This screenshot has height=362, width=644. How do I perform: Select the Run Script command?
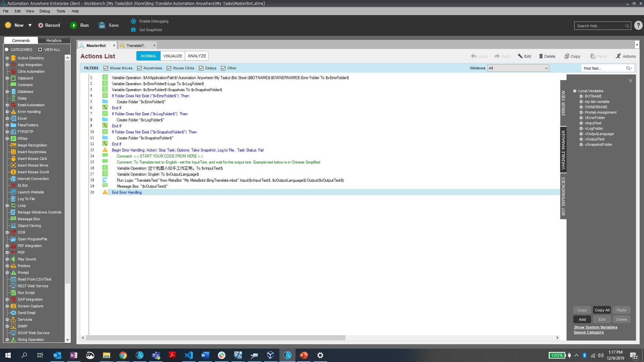[x=26, y=293]
